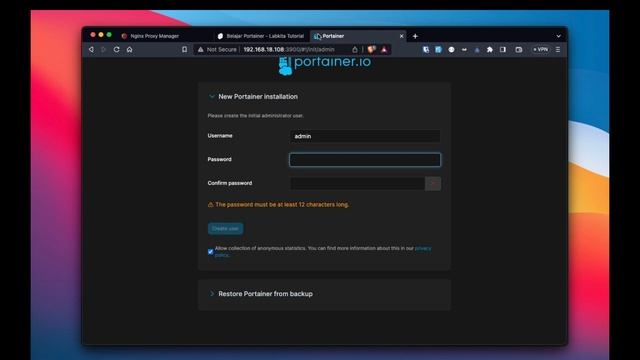Click the Username field containing admin
Image resolution: width=640 pixels, height=360 pixels.
click(x=365, y=136)
